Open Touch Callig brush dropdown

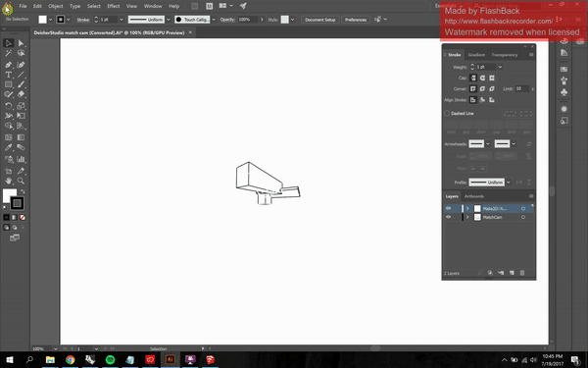pos(214,20)
